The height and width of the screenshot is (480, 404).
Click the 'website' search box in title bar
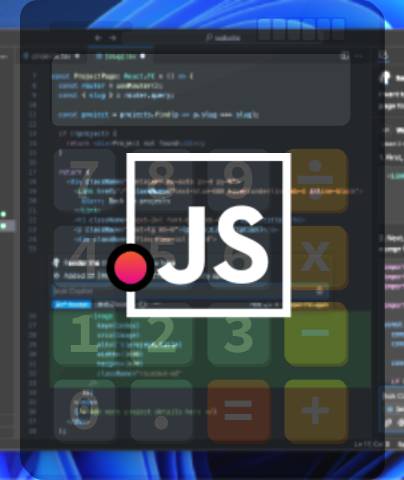tap(223, 38)
